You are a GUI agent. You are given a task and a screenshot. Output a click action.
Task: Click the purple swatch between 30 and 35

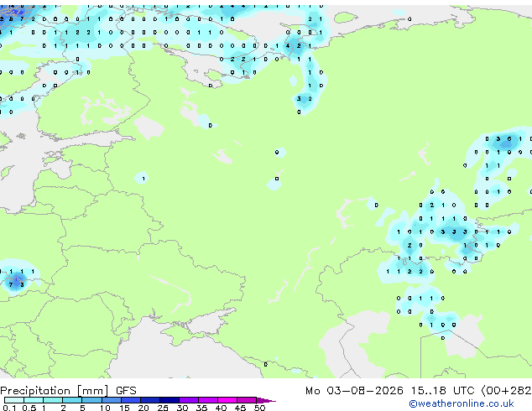click(x=189, y=400)
